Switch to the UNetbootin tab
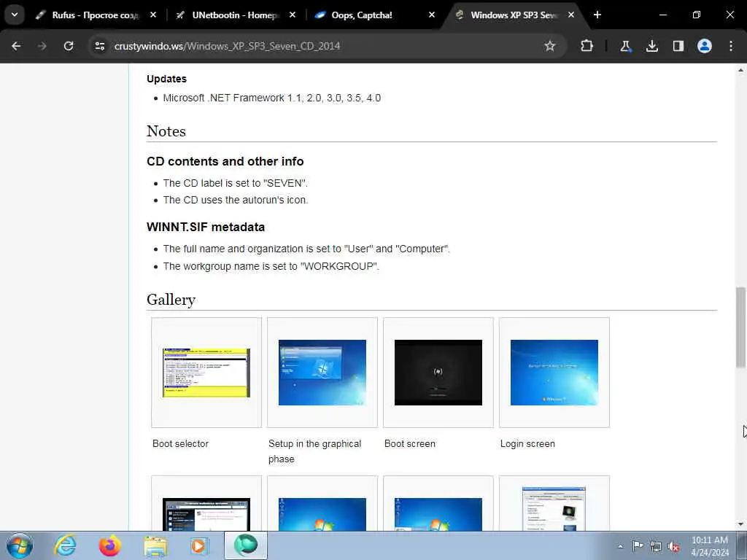The height and width of the screenshot is (560, 747). click(x=235, y=15)
